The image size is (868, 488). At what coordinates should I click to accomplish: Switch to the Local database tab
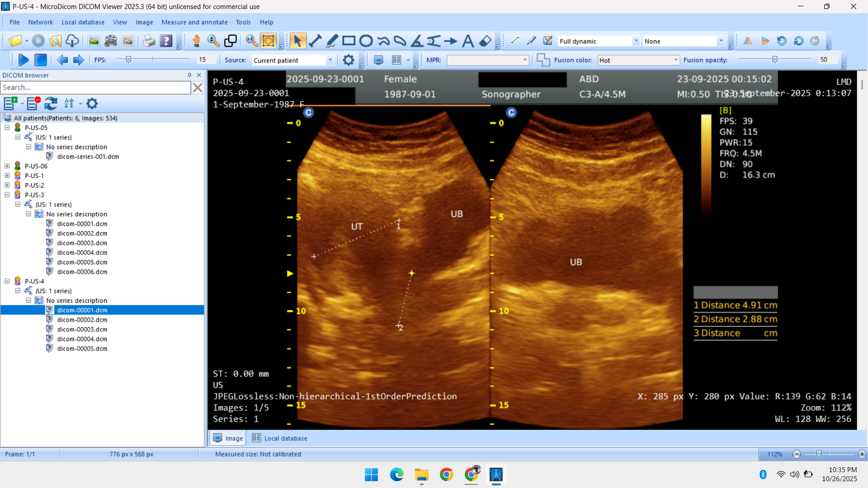tap(280, 438)
